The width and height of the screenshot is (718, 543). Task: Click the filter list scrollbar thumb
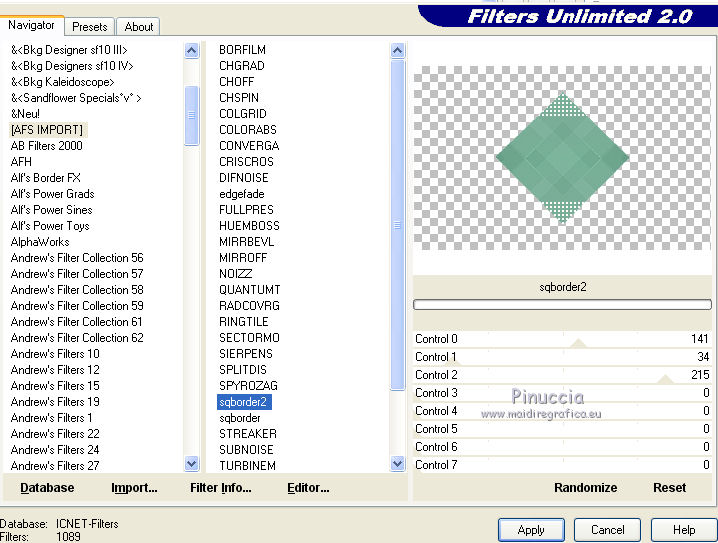click(x=397, y=225)
